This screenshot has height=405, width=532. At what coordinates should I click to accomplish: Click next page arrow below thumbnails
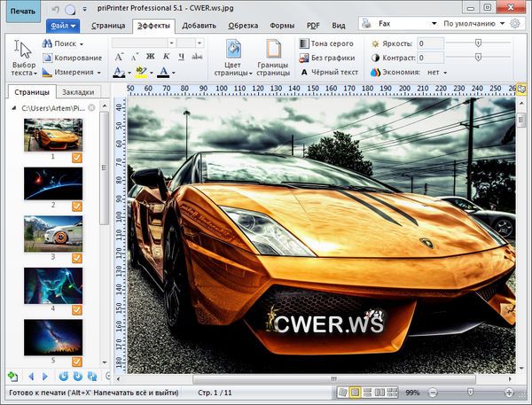point(45,377)
